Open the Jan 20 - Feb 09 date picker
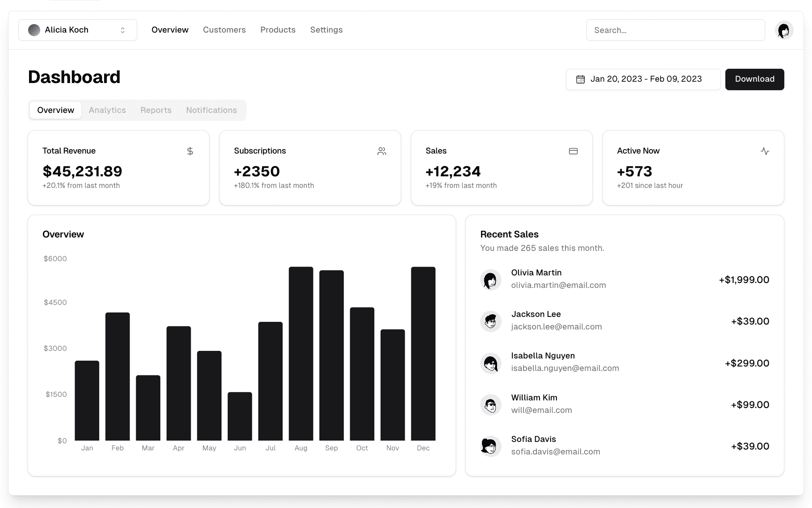This screenshot has width=812, height=508. pos(643,79)
